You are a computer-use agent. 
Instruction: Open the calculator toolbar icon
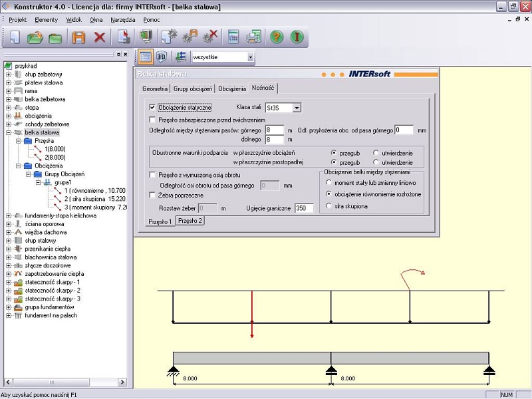click(x=233, y=37)
